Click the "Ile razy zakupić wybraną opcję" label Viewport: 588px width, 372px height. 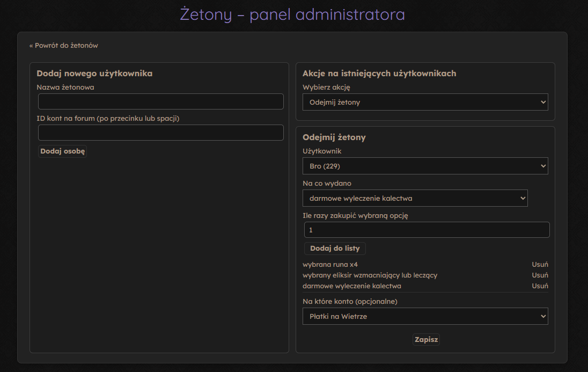356,215
